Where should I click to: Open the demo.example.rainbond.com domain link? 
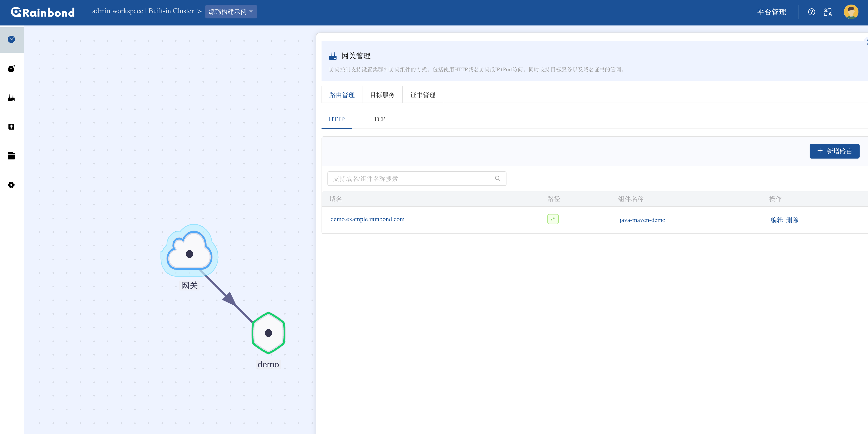[367, 219]
